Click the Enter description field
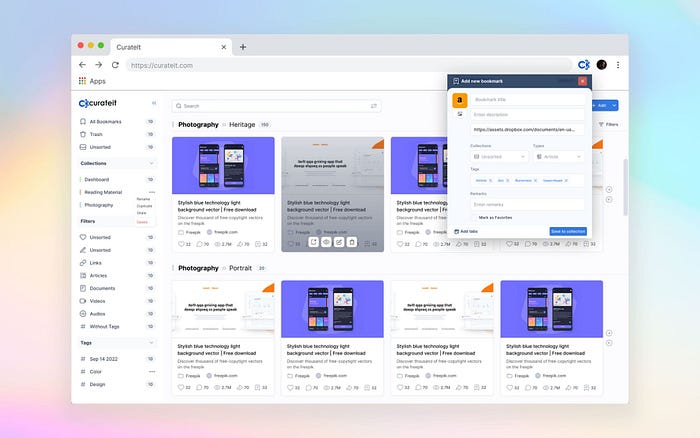Image resolution: width=700 pixels, height=438 pixels. [527, 115]
